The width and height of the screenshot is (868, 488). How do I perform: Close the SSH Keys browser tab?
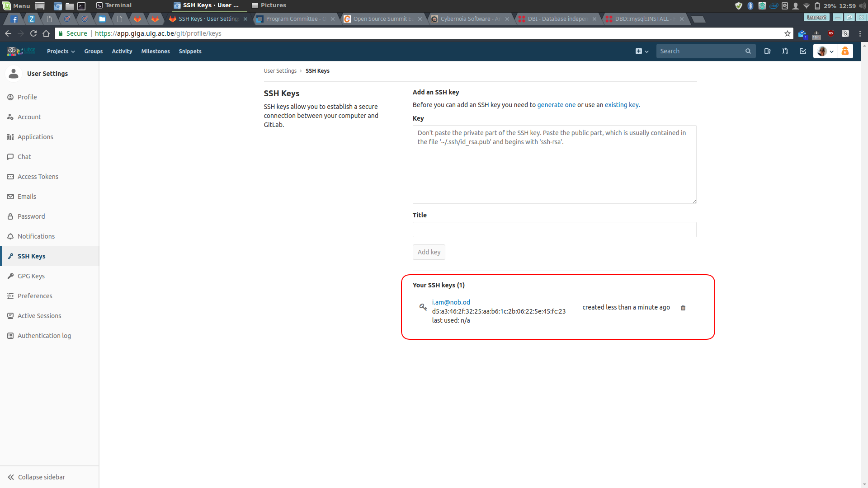pyautogui.click(x=245, y=19)
